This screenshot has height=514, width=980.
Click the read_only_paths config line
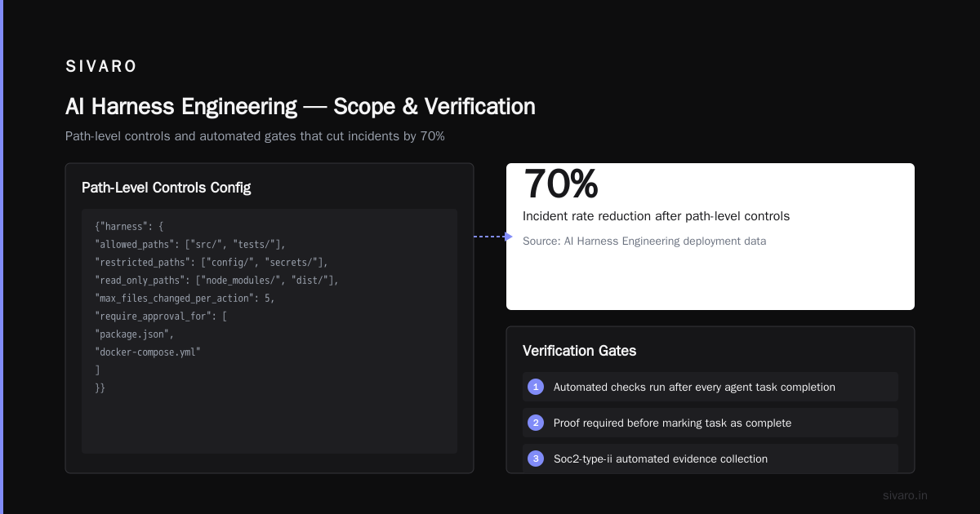[x=216, y=280]
